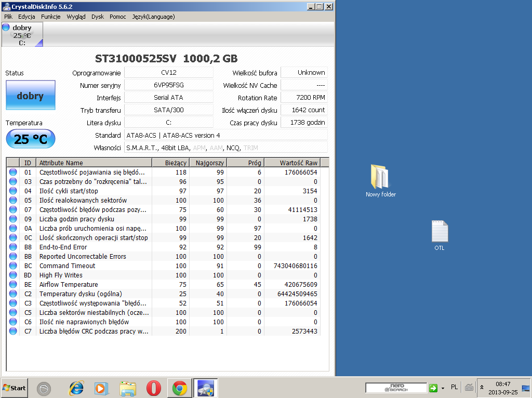Click the Wartość Raw column header

[x=292, y=163]
